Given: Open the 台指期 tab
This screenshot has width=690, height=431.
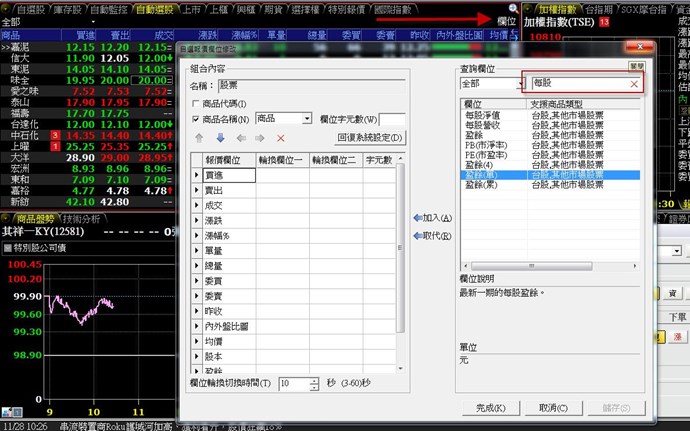Looking at the screenshot, I should pyautogui.click(x=599, y=9).
